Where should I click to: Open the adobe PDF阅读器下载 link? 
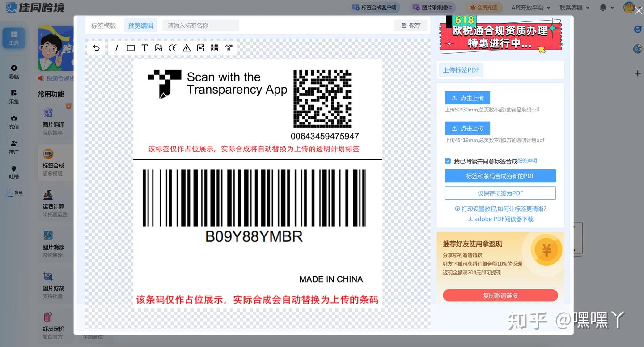tap(500, 219)
